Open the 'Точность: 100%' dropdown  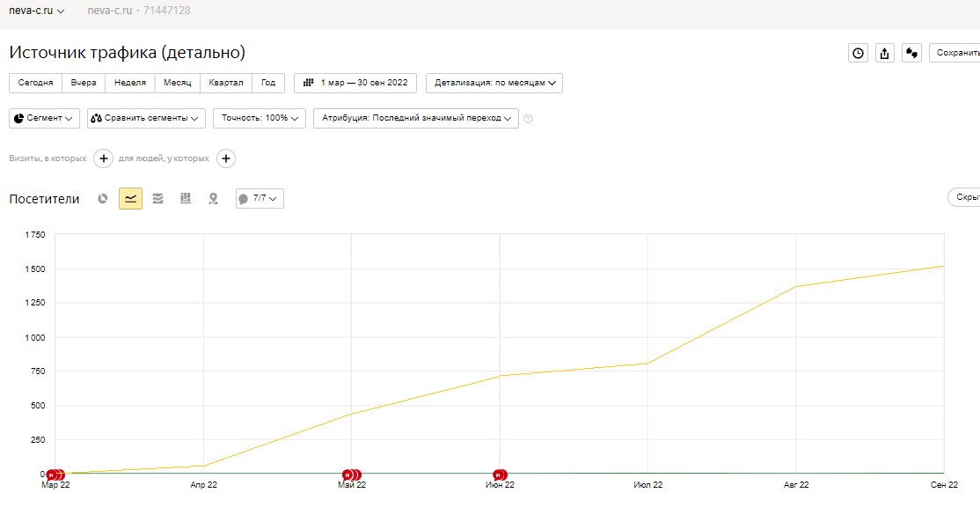pyautogui.click(x=260, y=118)
